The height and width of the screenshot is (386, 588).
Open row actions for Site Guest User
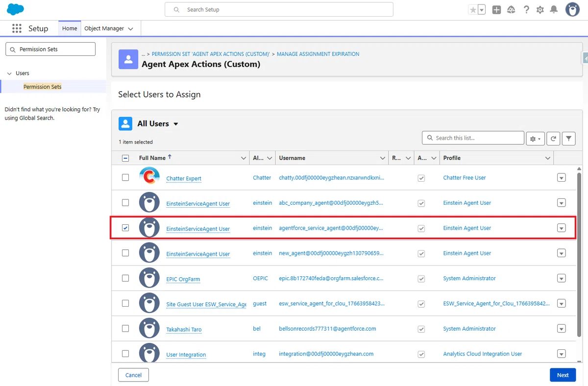pos(562,304)
